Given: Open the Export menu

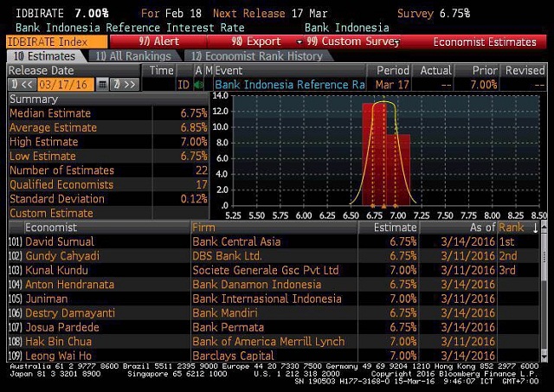Looking at the screenshot, I should click(258, 42).
